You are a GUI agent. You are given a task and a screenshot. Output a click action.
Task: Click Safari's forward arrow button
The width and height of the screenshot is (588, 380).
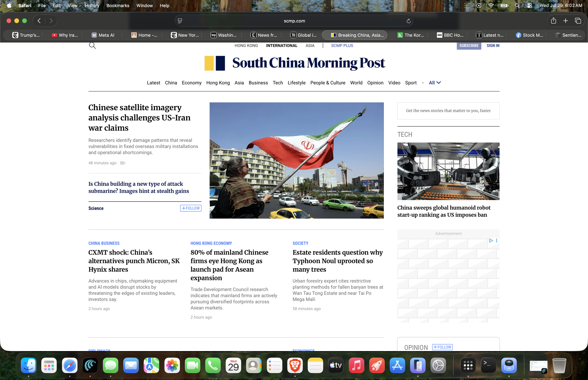click(x=51, y=21)
